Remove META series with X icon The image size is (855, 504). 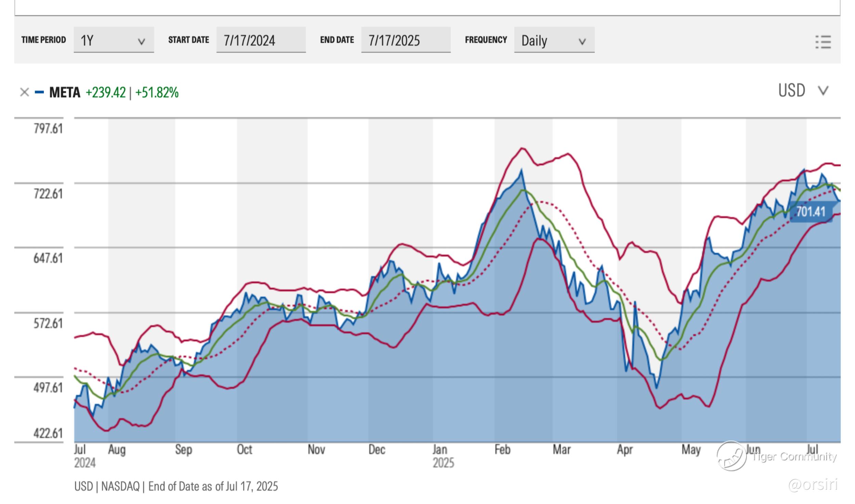(24, 92)
